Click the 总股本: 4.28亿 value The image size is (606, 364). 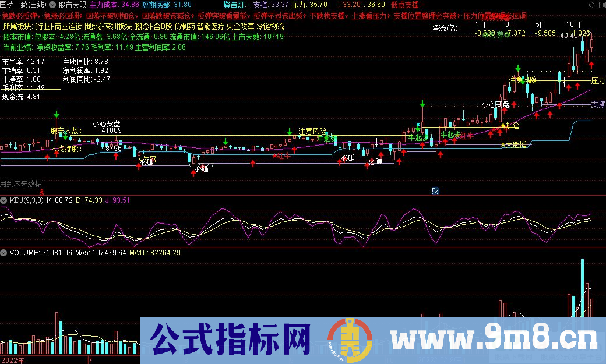coord(57,37)
